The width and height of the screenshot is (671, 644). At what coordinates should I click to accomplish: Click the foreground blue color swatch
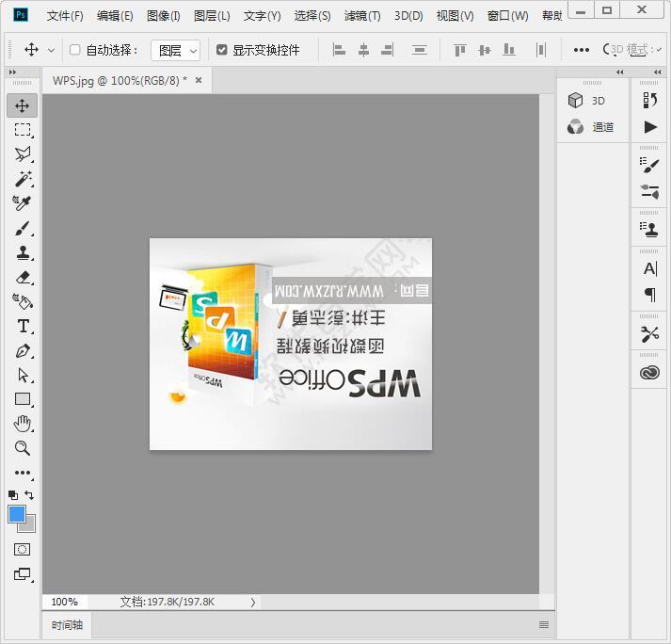(x=17, y=514)
